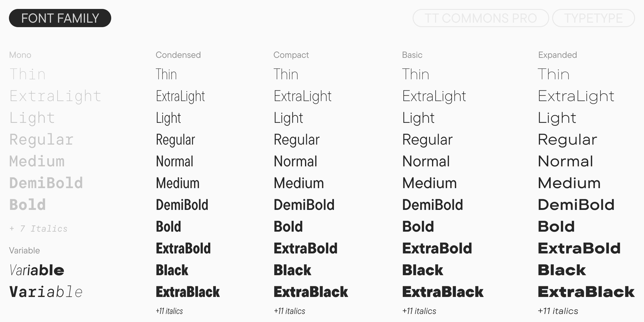Screen dimensions: 644x322
Task: Select the small Variable section heading
Action: click(24, 250)
